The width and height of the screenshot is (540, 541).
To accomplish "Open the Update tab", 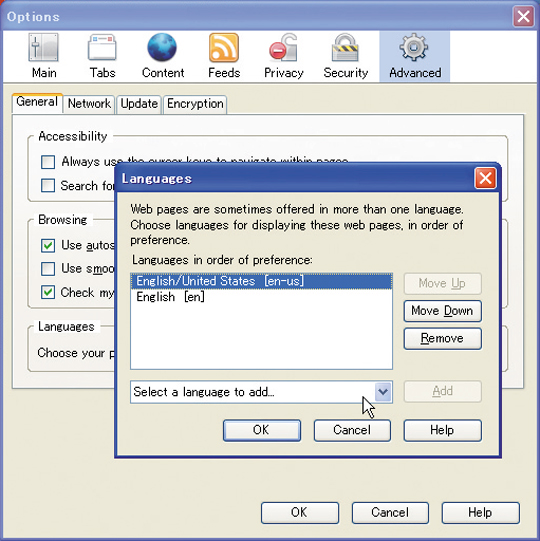I will coord(139,104).
